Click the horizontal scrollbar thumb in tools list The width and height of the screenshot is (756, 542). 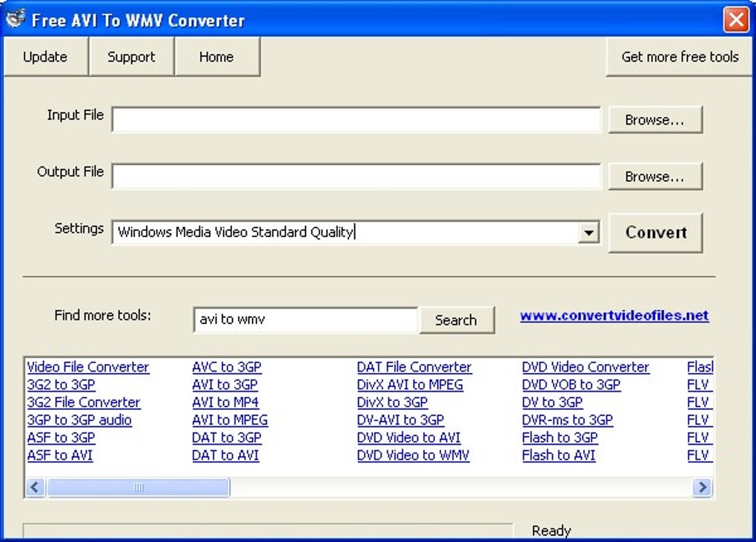(x=138, y=487)
